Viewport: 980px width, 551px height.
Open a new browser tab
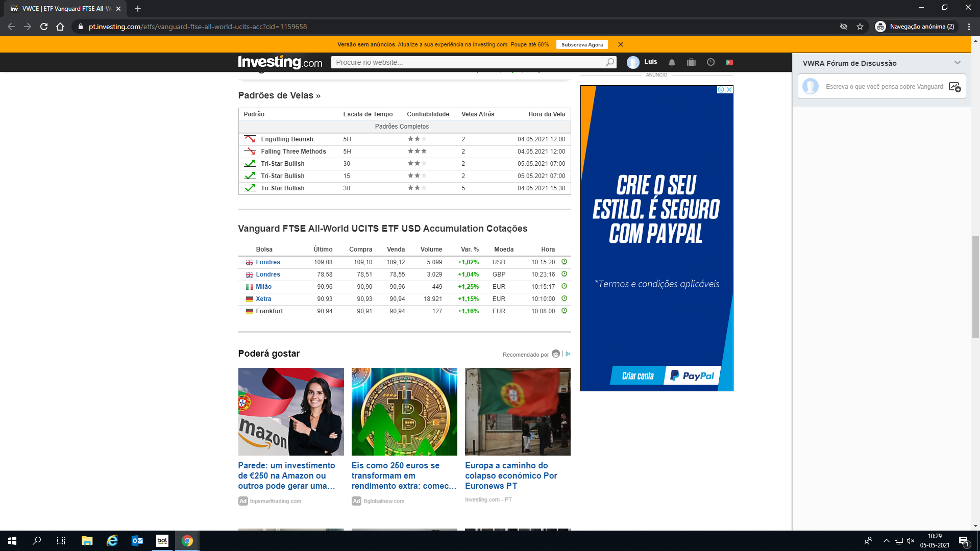point(138,9)
